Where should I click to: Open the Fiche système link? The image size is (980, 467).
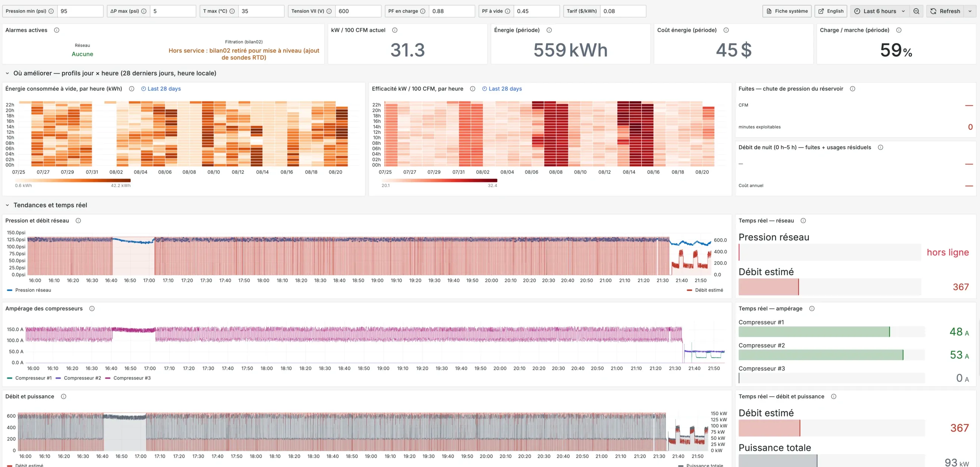click(x=787, y=11)
